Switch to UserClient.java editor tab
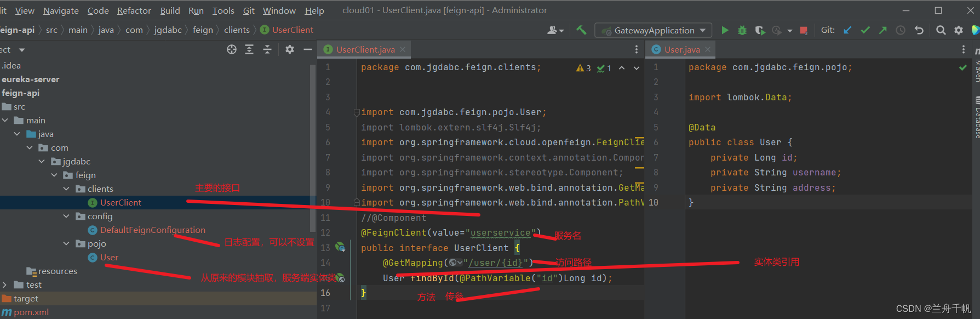Viewport: 980px width, 319px height. click(365, 49)
